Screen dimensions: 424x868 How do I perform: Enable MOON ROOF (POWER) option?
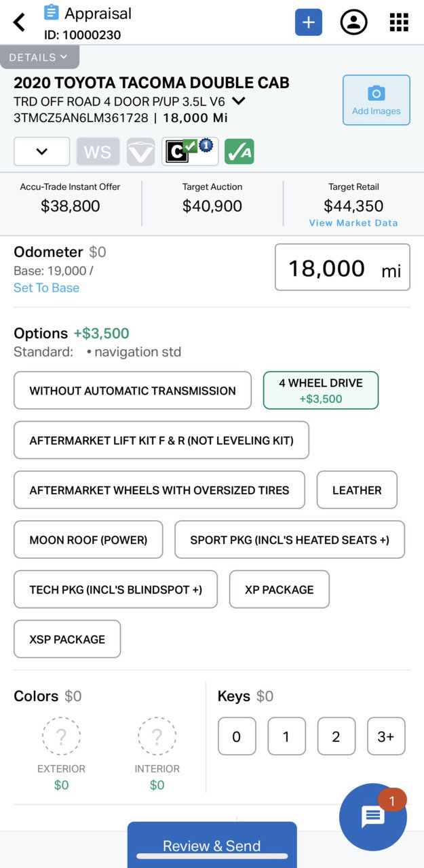tap(88, 540)
